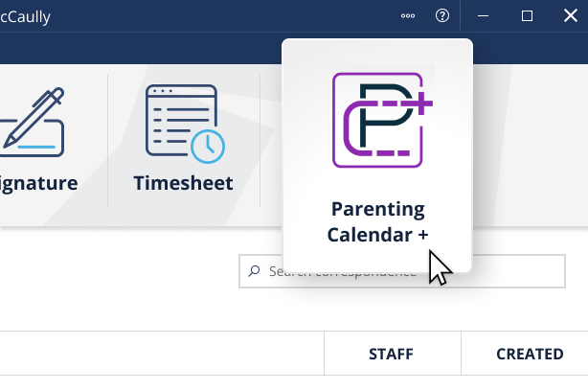588x391 pixels.
Task: Close the application window
Action: tap(569, 16)
